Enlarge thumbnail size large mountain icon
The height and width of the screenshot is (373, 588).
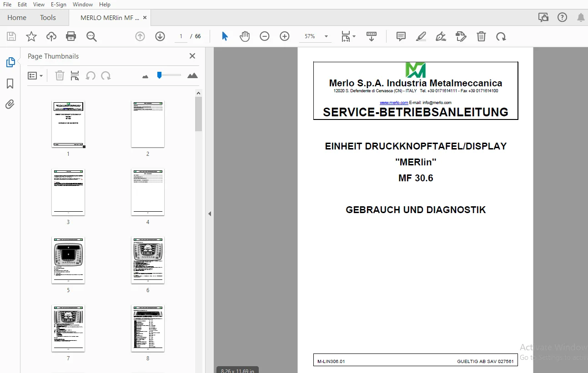193,75
